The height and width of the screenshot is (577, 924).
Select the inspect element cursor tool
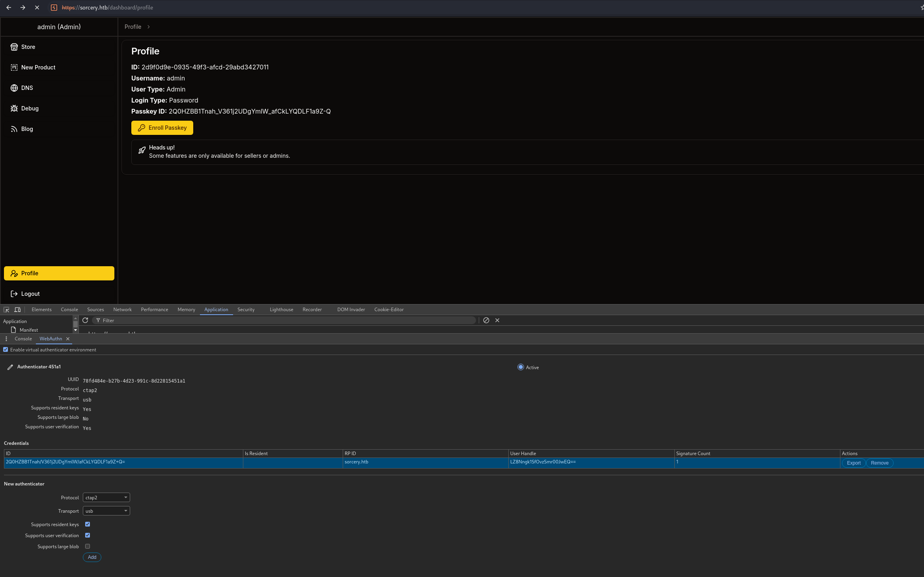[x=6, y=310]
